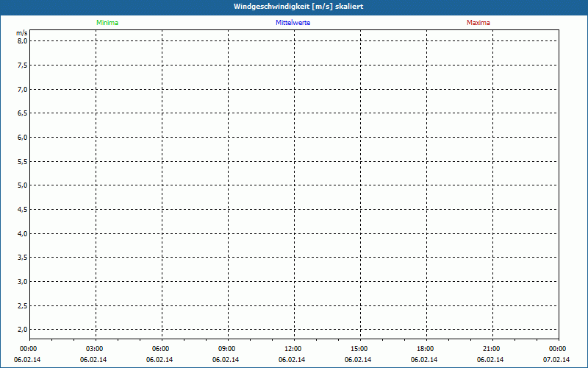The width and height of the screenshot is (588, 368).
Task: Click the 7,0 y-axis value
Action: (x=23, y=89)
